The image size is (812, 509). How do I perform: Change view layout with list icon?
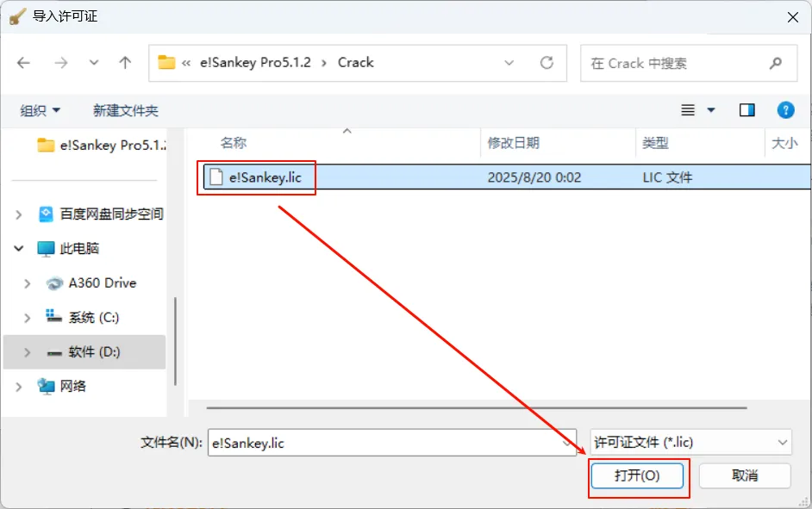click(x=688, y=110)
